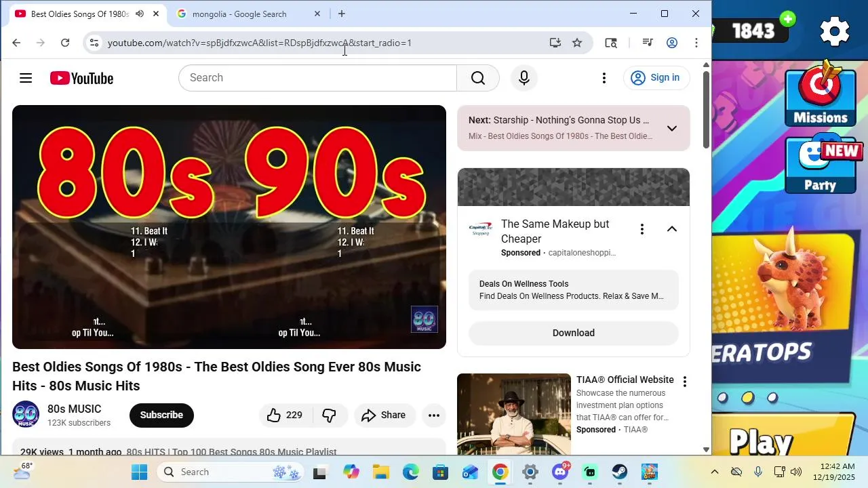Click Sign in button

(x=656, y=78)
